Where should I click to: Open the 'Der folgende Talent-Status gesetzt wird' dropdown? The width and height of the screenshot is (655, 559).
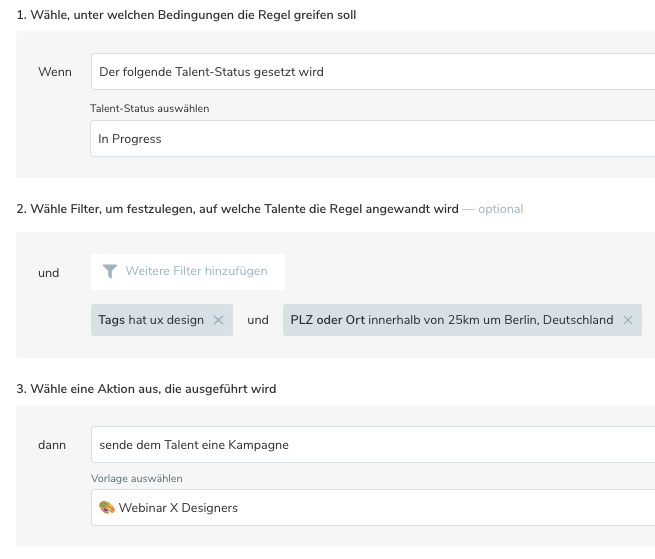tap(372, 72)
